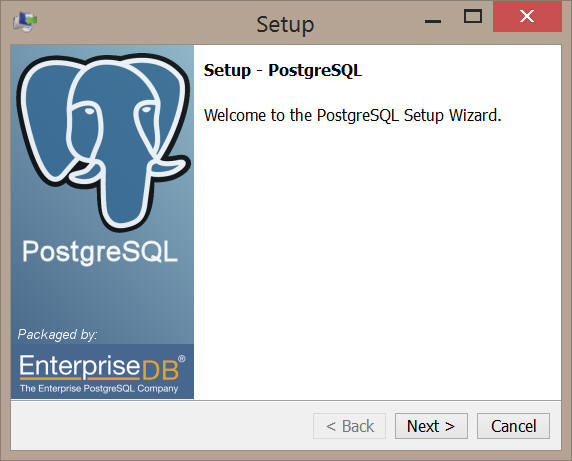This screenshot has width=572, height=461.
Task: Click the 'Packaged by:' label
Action: [x=57, y=334]
